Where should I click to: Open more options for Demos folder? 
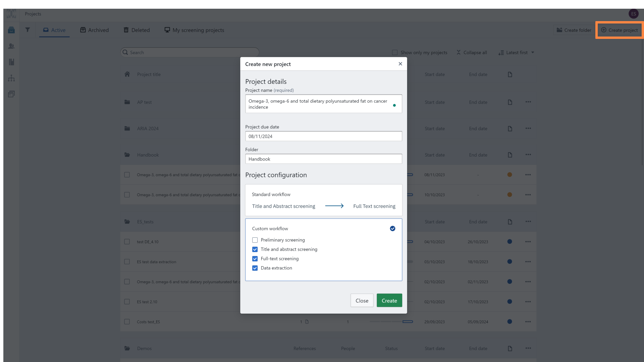tap(528, 348)
